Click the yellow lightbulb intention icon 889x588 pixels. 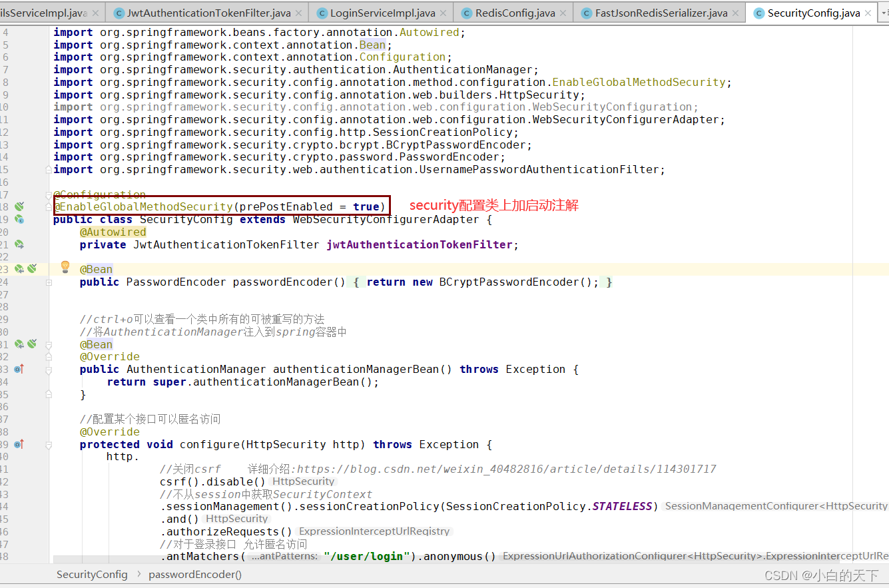(65, 267)
